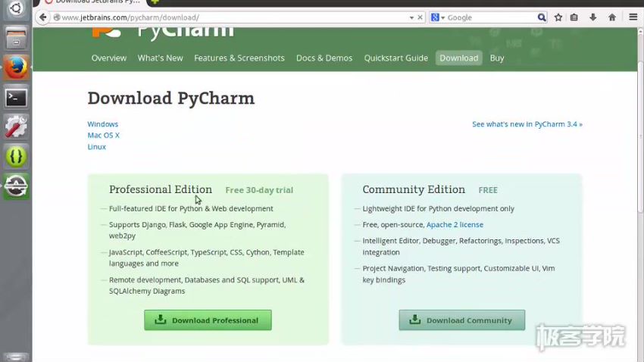Click the Community Edition heading text
Image resolution: width=644 pixels, height=362 pixels.
(x=414, y=189)
